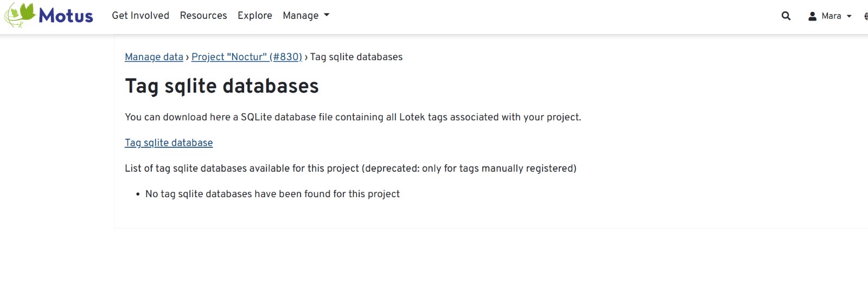868x292 pixels.
Task: Expand the caret next to Mara
Action: pyautogui.click(x=849, y=16)
